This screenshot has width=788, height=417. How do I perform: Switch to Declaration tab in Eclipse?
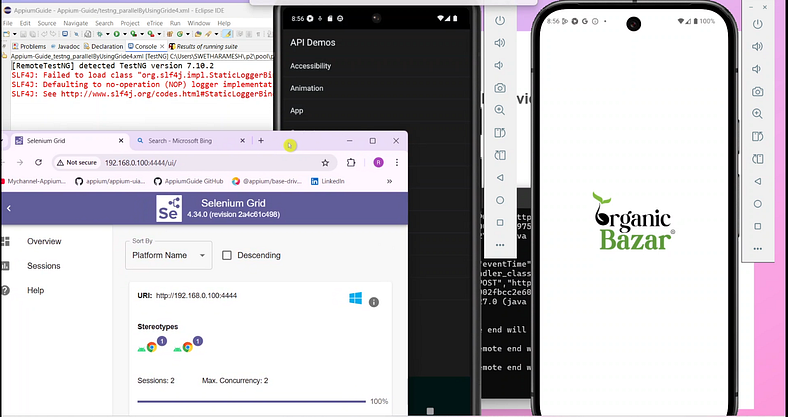pyautogui.click(x=104, y=46)
